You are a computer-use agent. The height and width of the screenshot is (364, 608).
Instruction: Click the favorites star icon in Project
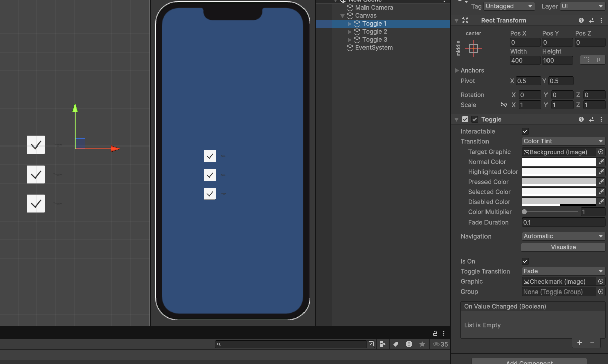coord(422,344)
